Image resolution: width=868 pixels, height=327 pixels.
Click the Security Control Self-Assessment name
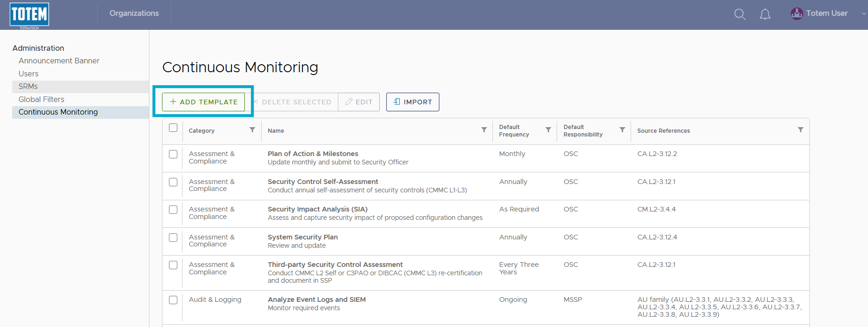[x=323, y=182]
